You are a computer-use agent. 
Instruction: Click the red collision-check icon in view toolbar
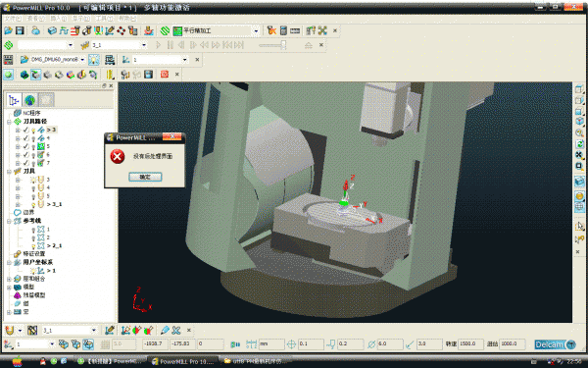tap(165, 75)
